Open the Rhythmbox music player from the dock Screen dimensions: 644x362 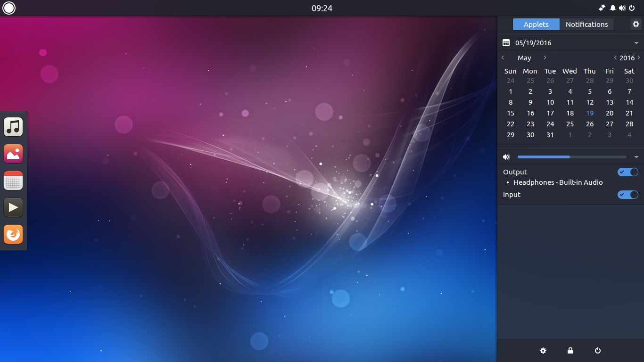point(13,126)
